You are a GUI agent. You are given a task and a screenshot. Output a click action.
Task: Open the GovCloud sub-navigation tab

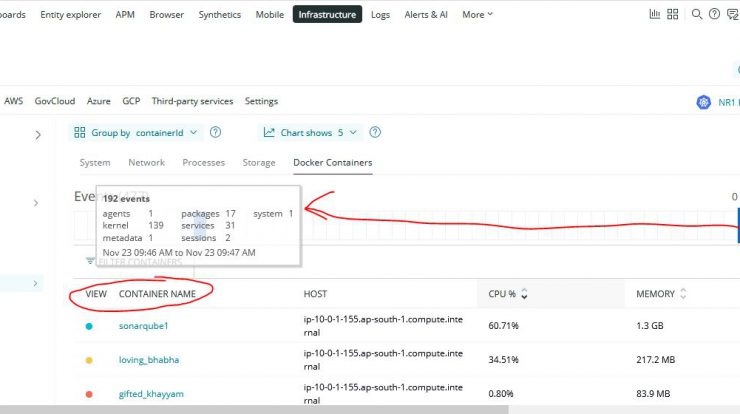(x=55, y=101)
